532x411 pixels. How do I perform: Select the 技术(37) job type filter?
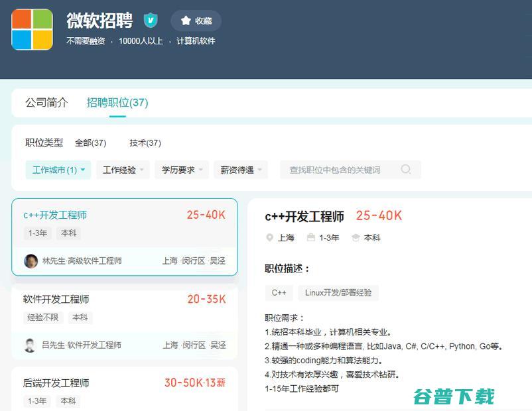tap(145, 143)
